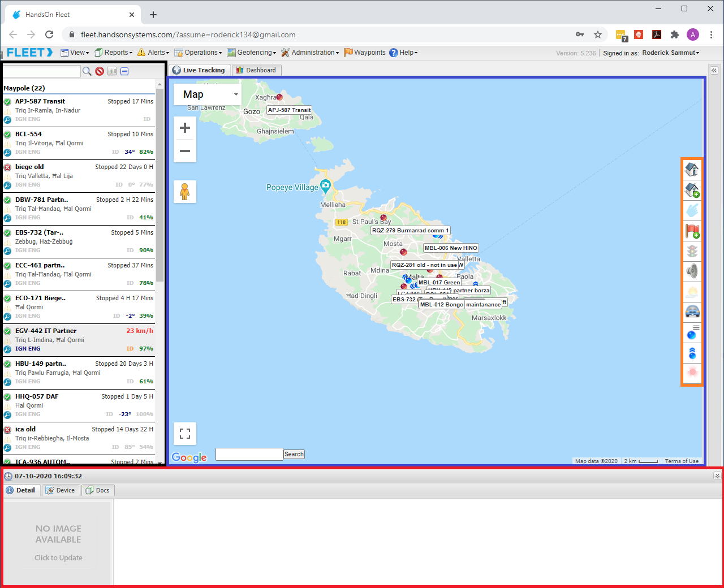Viewport: 724px width, 588px height.
Task: Switch to the Dashboard tab
Action: pos(256,70)
